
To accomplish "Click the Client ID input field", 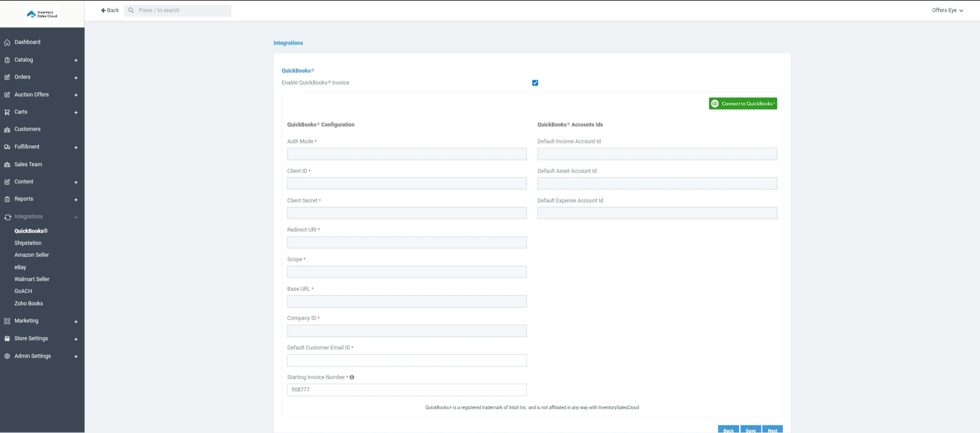I will point(407,184).
